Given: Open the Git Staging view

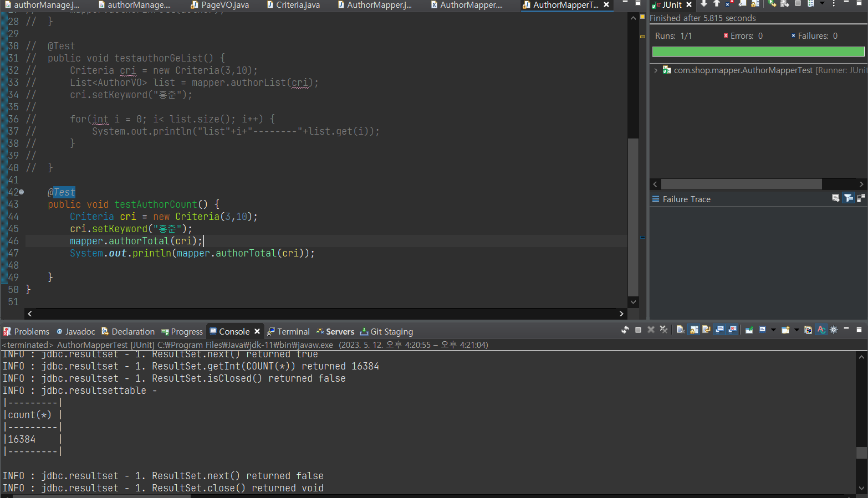Looking at the screenshot, I should (x=386, y=332).
